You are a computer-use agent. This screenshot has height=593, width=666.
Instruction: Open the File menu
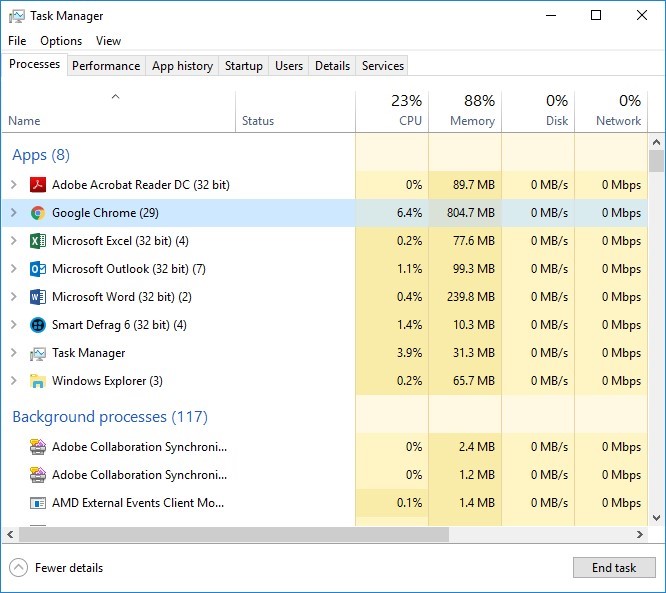17,41
